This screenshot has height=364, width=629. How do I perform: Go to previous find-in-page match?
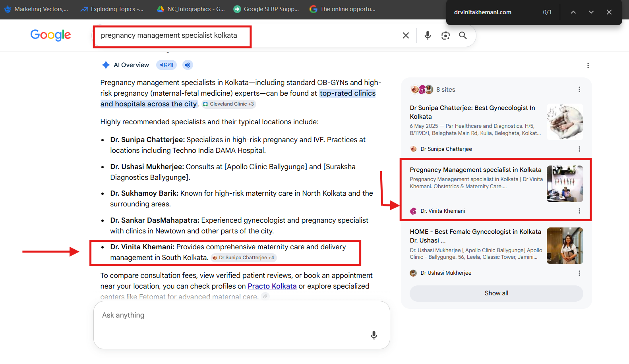tap(573, 12)
